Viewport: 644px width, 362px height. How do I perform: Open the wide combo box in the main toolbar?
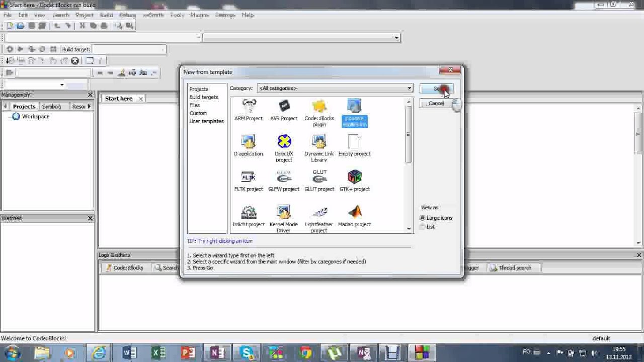point(301,38)
